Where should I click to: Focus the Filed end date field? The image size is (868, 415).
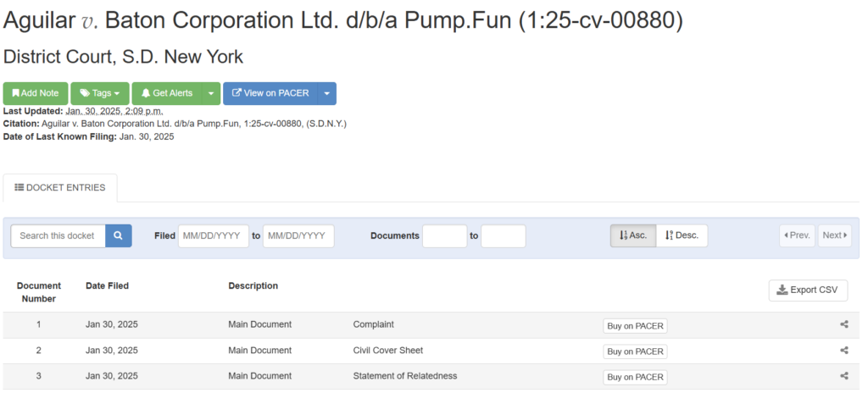point(298,235)
